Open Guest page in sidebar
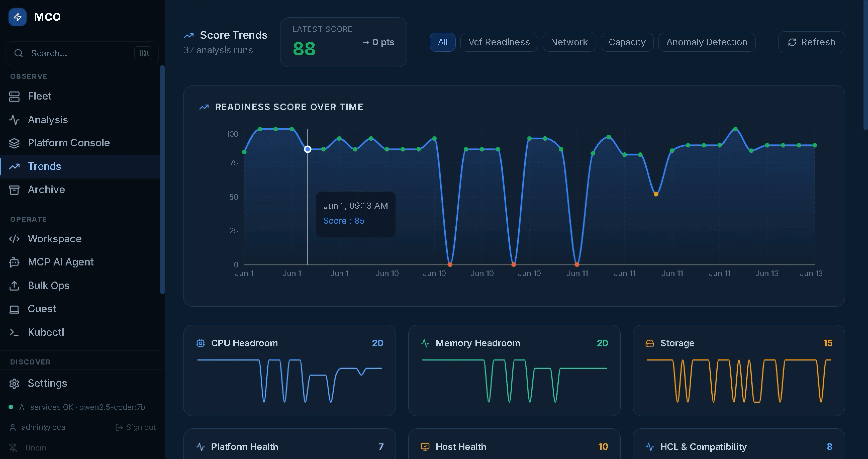868x459 pixels. click(80, 309)
